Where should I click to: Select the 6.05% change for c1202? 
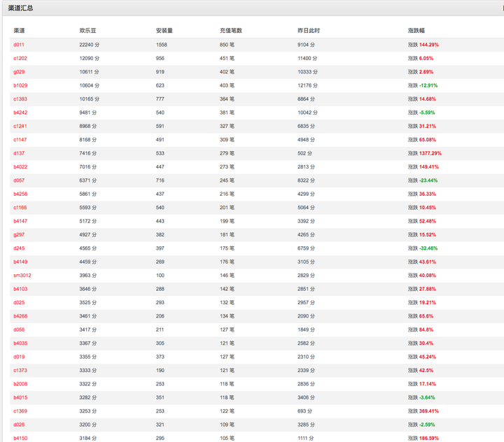[426, 58]
